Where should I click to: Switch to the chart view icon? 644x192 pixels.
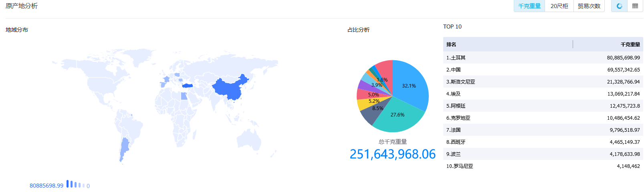click(x=619, y=6)
